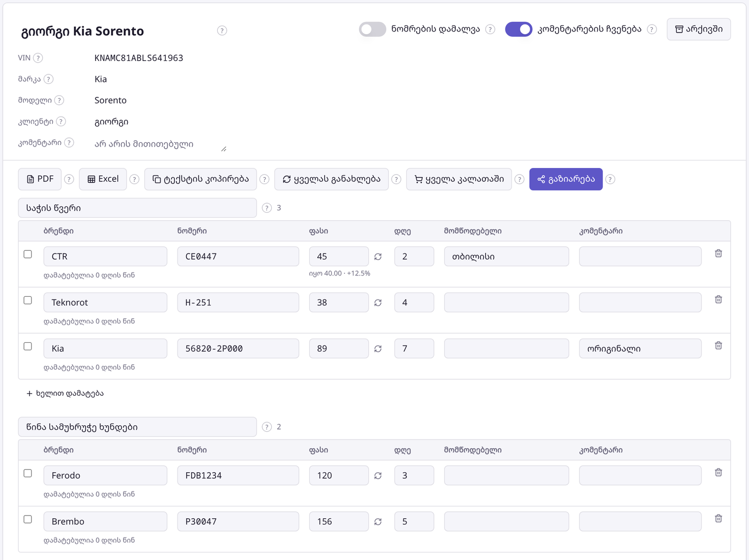
Task: Edit წინა სამუხრუჭე ხუნდები group name field
Action: pyautogui.click(x=137, y=427)
